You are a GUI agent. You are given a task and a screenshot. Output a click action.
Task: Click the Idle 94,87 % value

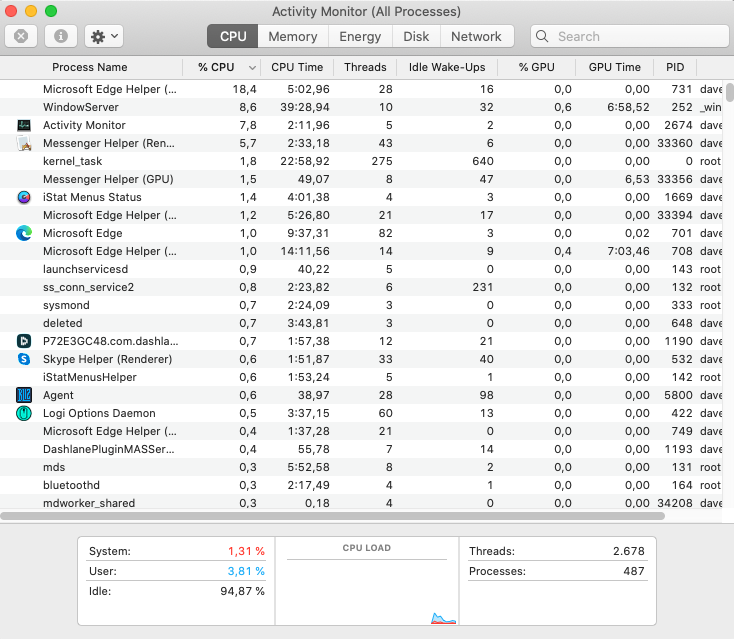pyautogui.click(x=242, y=591)
